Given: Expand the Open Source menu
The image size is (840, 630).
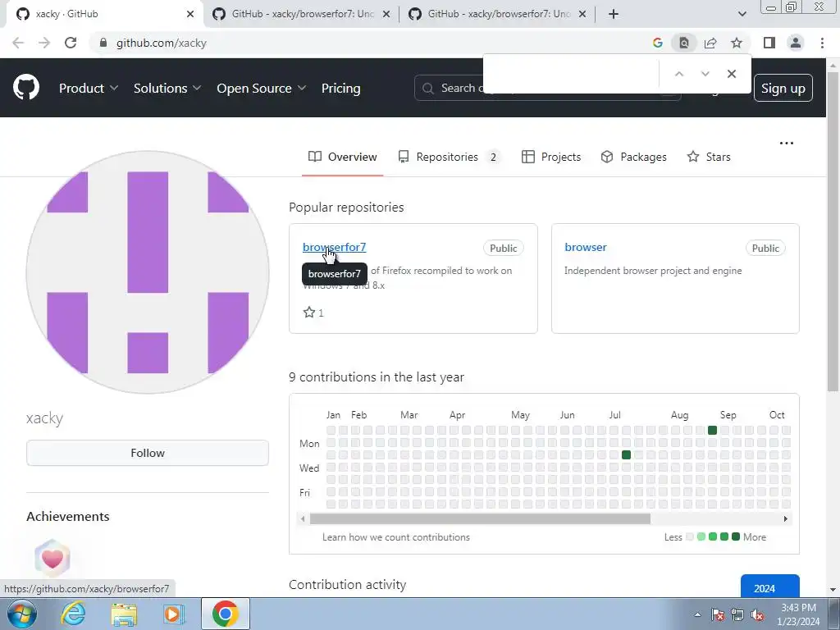Looking at the screenshot, I should (x=262, y=89).
